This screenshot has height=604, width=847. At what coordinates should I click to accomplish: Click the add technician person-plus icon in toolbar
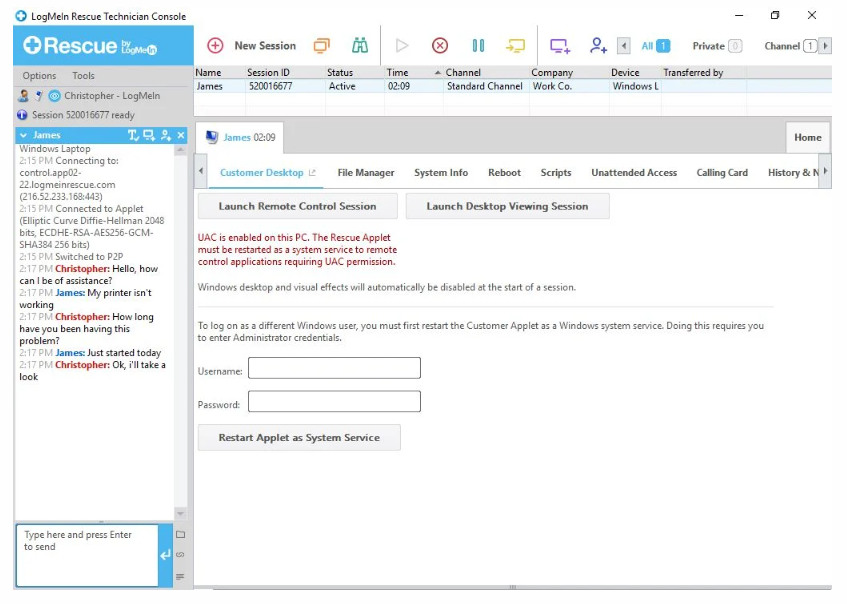tap(598, 46)
